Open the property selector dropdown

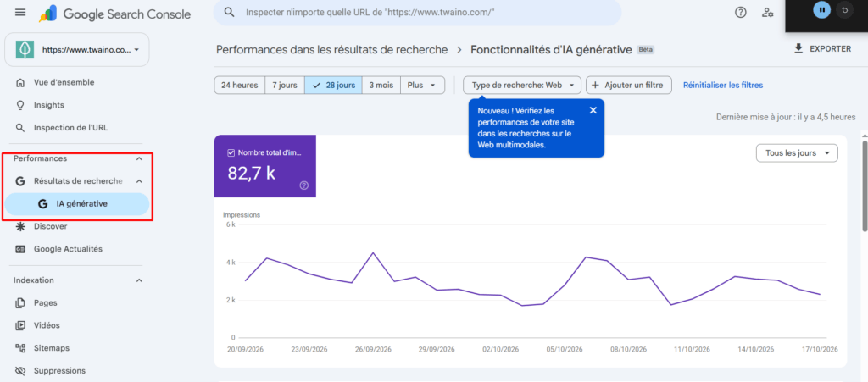click(77, 50)
